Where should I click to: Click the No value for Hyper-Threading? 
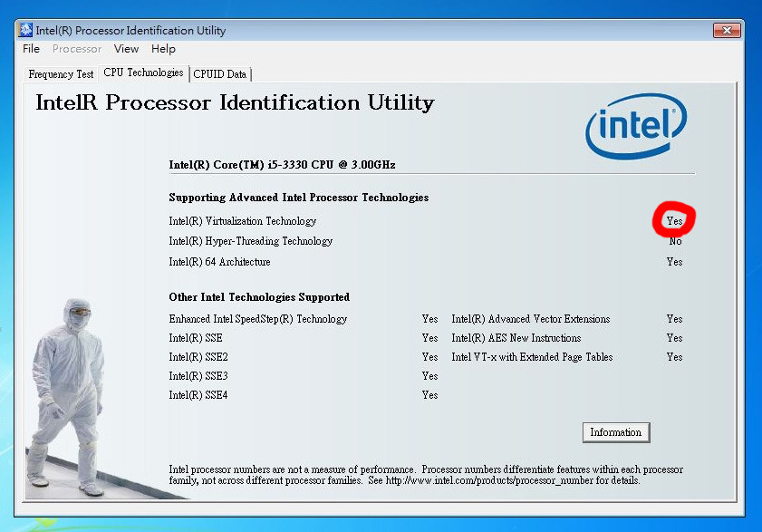click(x=675, y=241)
